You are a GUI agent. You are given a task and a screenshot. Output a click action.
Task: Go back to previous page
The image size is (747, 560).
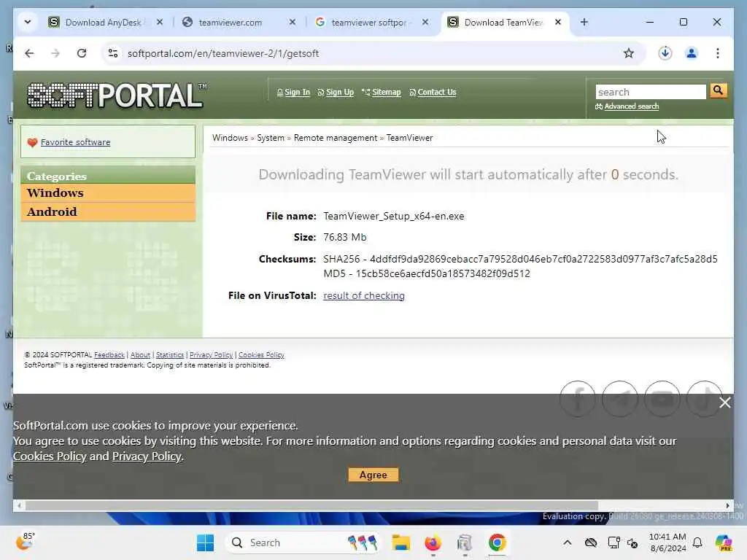[29, 53]
